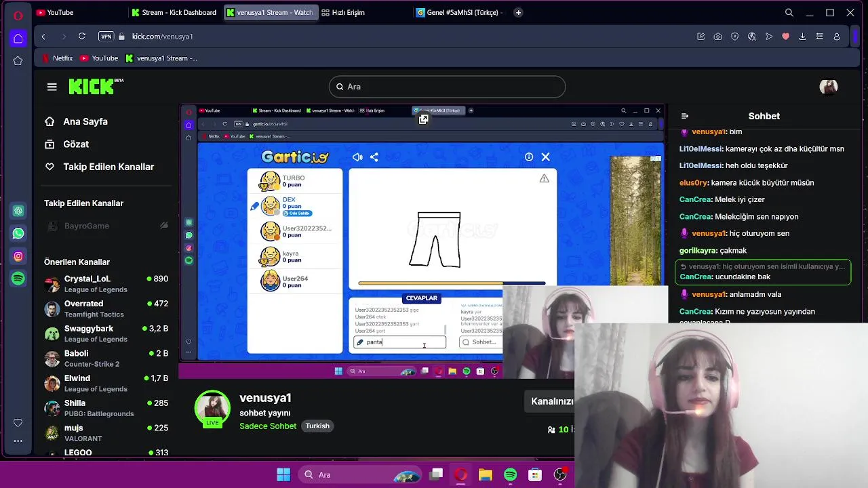Open Instagram from the Opera sidebar
868x488 pixels.
[x=18, y=256]
